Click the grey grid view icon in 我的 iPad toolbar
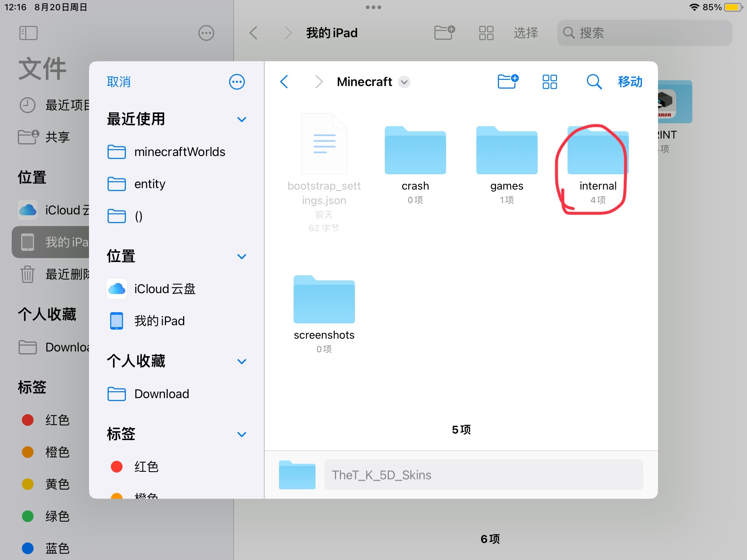 pos(486,33)
